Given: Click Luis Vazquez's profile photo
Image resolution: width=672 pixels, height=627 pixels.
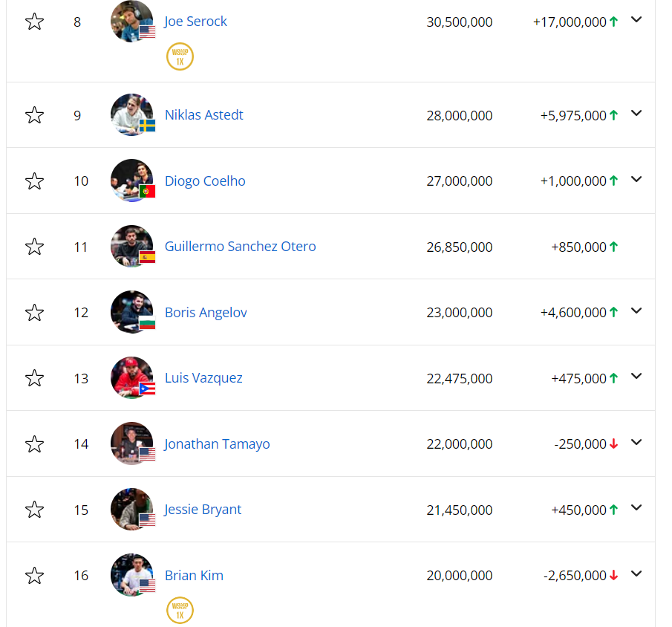Looking at the screenshot, I should [132, 378].
